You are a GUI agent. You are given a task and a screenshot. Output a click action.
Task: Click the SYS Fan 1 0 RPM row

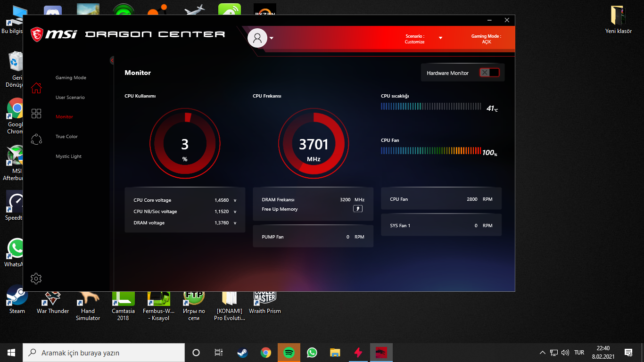pos(441,225)
